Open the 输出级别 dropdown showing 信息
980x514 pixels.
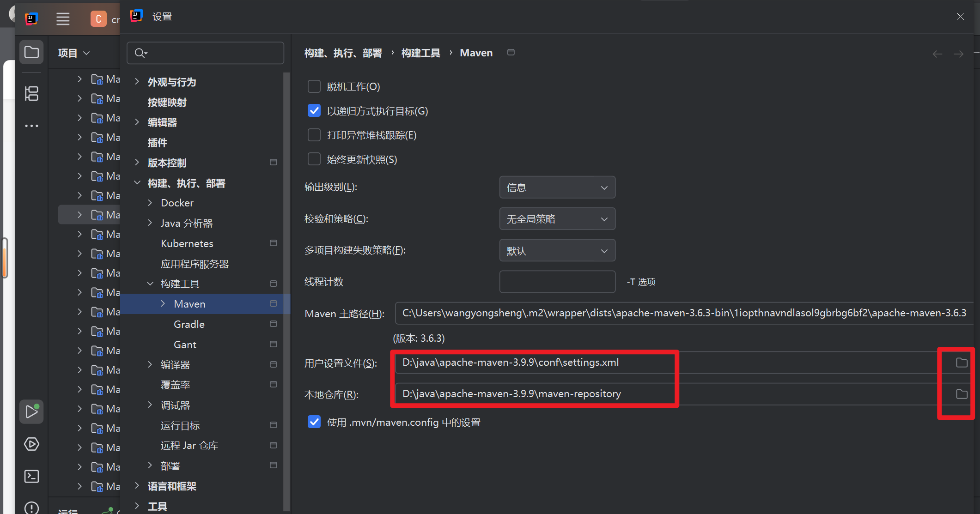(x=557, y=187)
